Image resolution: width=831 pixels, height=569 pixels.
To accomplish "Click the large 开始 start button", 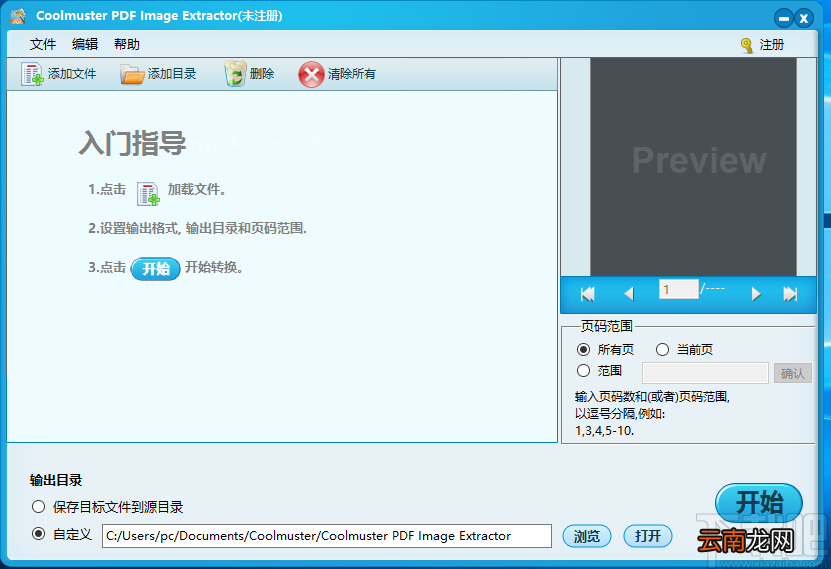I will click(x=759, y=502).
